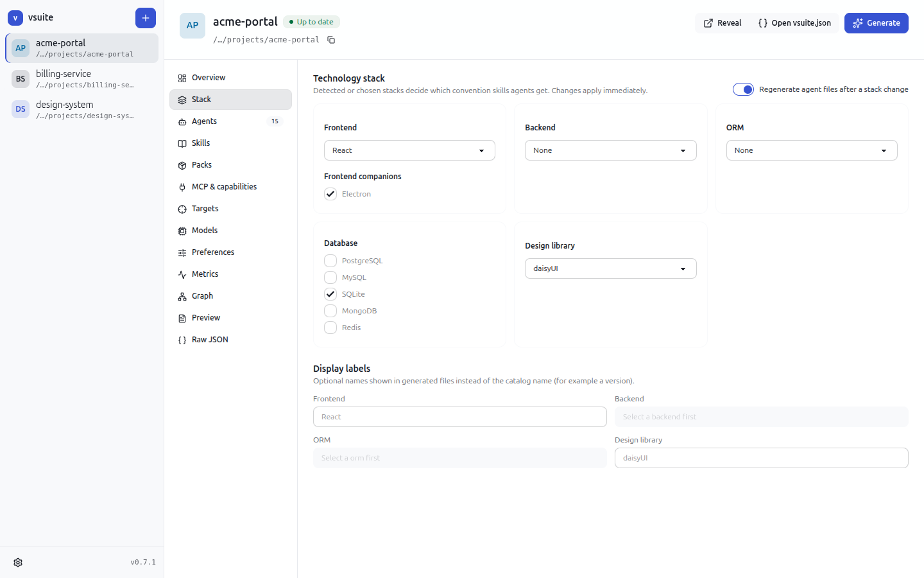The image size is (924, 578).
Task: Click the Models chip icon
Action: 182,231
